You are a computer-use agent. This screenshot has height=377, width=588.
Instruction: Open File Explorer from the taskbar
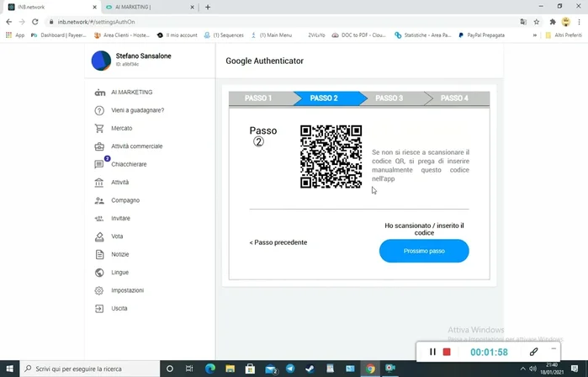[x=230, y=369]
